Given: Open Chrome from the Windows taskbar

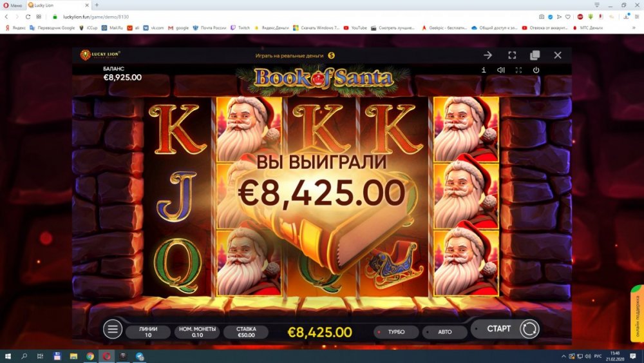Looking at the screenshot, I should 90,356.
